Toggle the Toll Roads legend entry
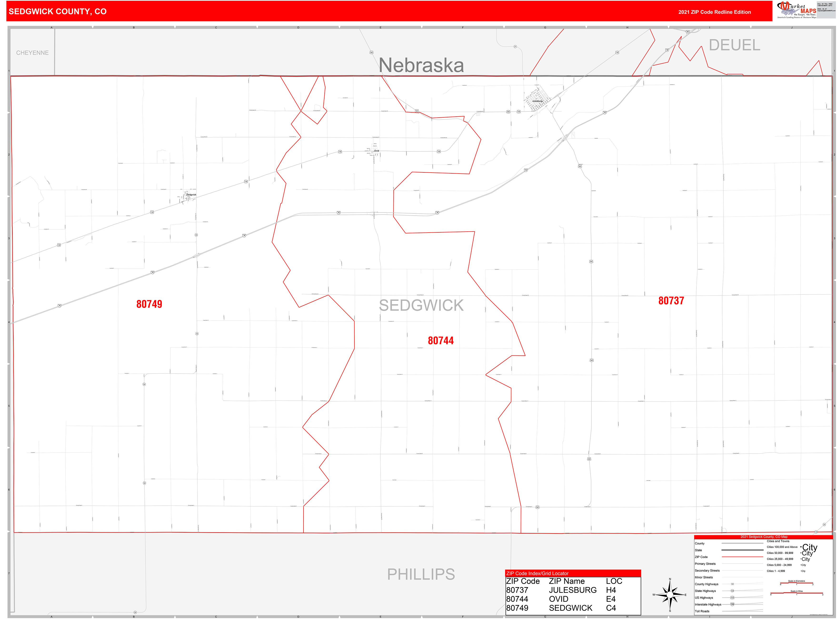Image resolution: width=840 pixels, height=619 pixels. (x=703, y=611)
